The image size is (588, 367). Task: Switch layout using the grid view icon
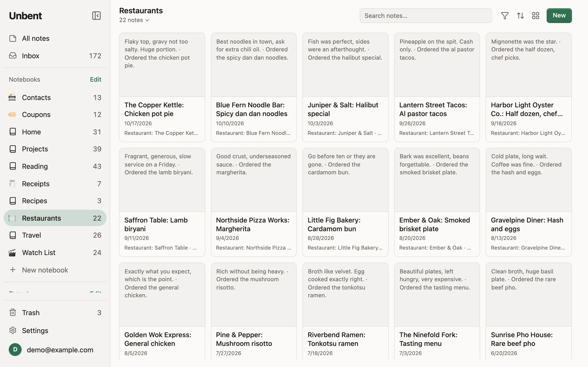536,16
